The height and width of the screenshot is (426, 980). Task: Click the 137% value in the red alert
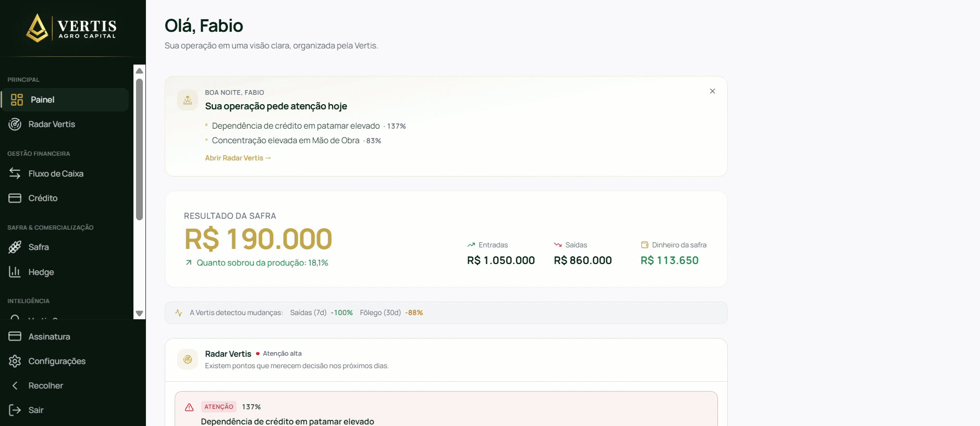pos(251,407)
